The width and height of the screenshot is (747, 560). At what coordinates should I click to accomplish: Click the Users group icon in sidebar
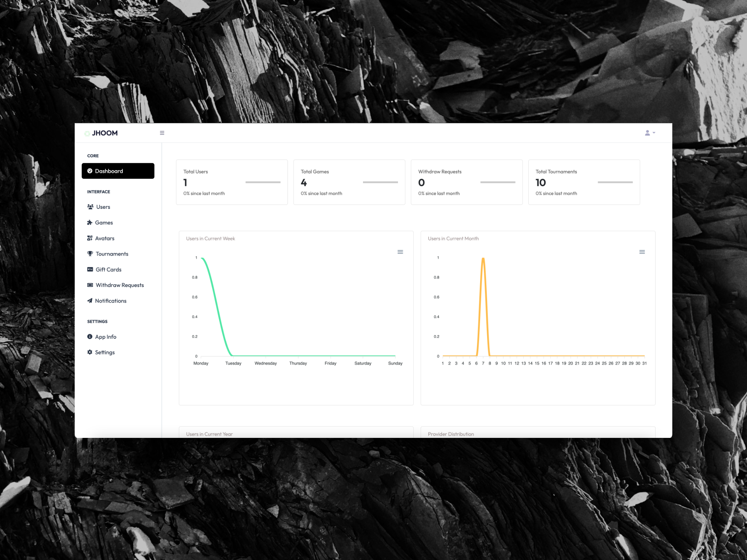click(90, 207)
